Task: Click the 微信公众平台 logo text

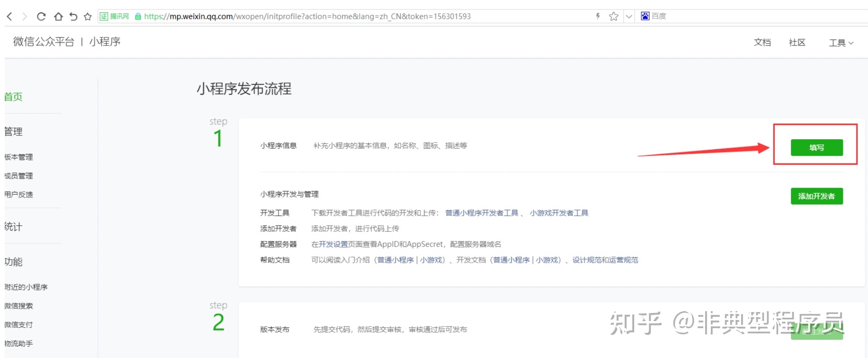Action: 44,42
